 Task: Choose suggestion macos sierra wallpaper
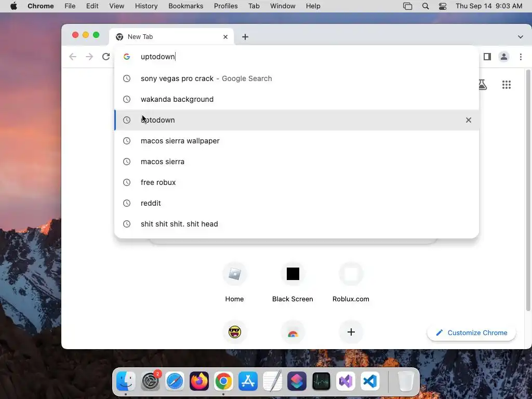point(297,141)
